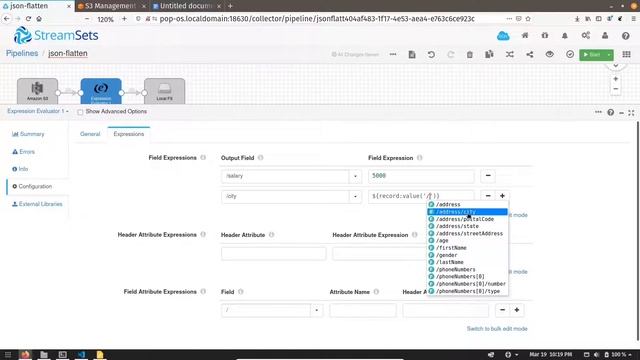Open the home icon in the header
Image resolution: width=640 pixels, height=360 pixels.
pos(525,36)
